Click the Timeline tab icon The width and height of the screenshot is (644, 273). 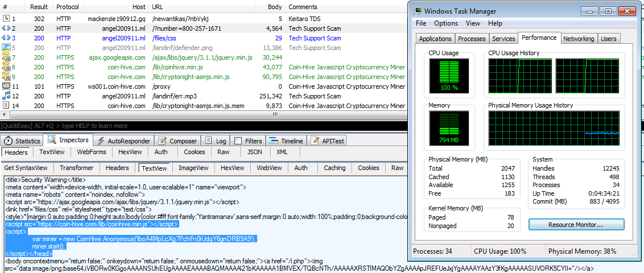point(274,141)
